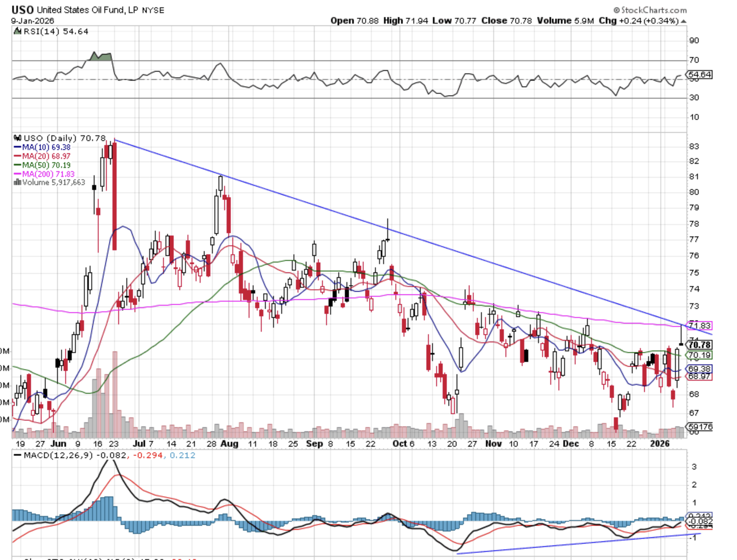The height and width of the screenshot is (560, 737).
Task: Click the RSI 54.64 value flag
Action: [x=699, y=75]
